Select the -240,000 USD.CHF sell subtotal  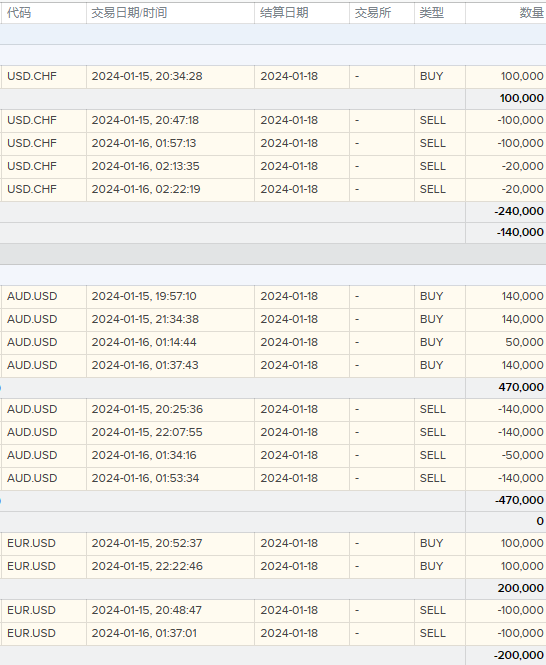pos(519,211)
